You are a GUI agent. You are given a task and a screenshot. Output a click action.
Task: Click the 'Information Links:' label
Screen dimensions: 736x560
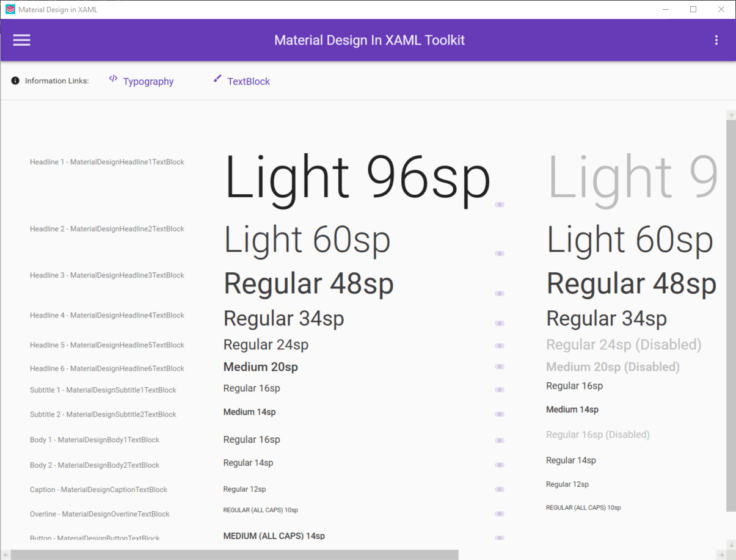click(x=57, y=81)
